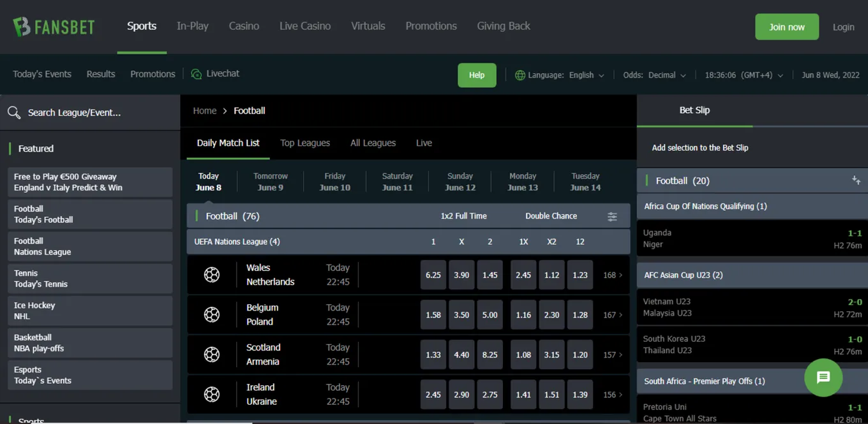Click the green Help button
Screen dimensions: 868x424
477,75
